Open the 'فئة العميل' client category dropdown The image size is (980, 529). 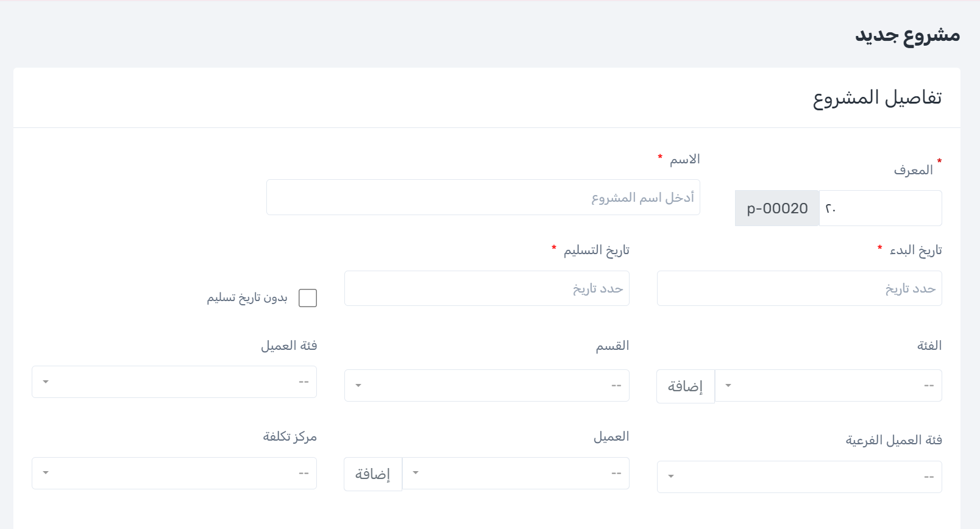coord(174,382)
